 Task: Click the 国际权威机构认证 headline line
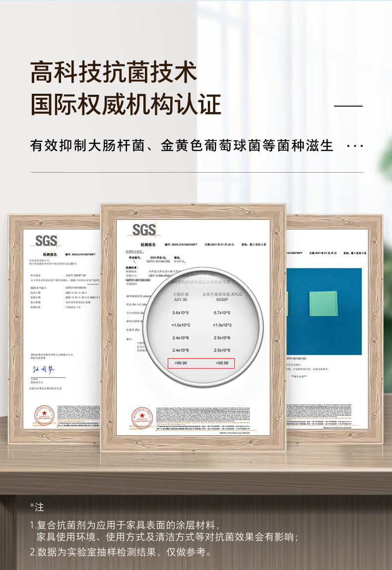point(126,105)
